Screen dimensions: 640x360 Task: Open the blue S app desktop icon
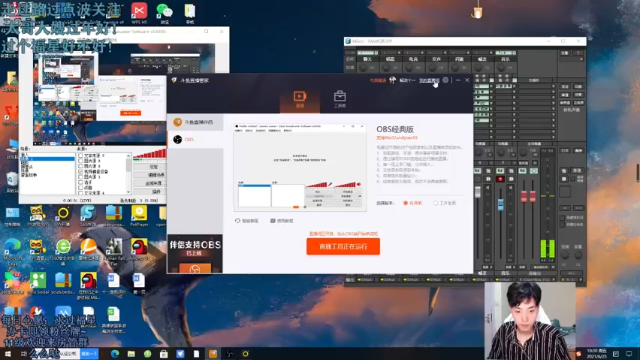(x=88, y=216)
